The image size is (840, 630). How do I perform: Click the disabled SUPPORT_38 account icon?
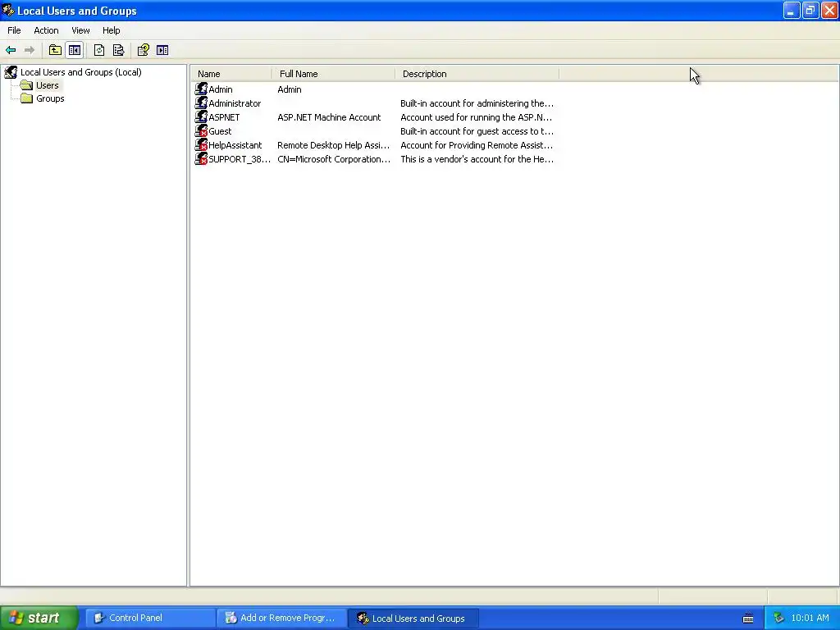coord(202,158)
